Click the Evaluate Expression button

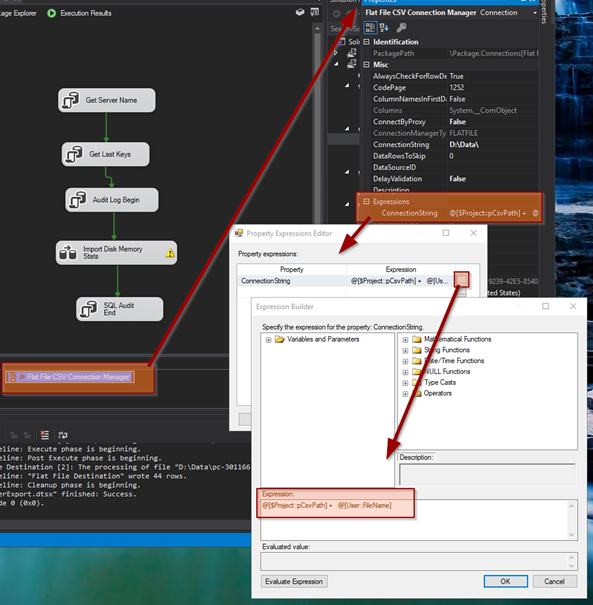[x=294, y=581]
